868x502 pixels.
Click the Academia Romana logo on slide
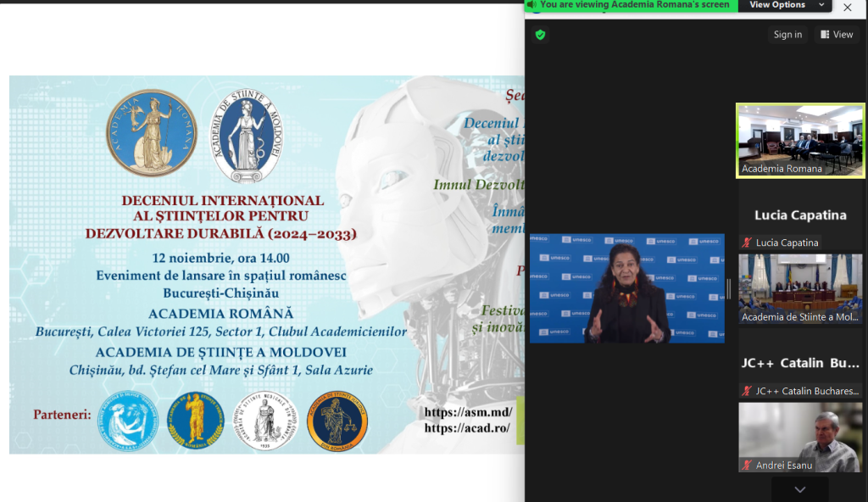click(x=152, y=132)
